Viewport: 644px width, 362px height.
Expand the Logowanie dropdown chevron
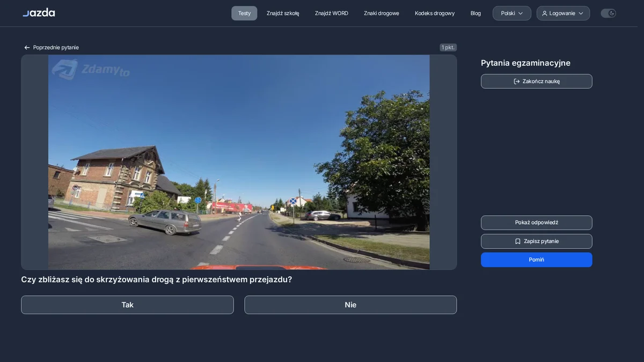[x=581, y=13]
